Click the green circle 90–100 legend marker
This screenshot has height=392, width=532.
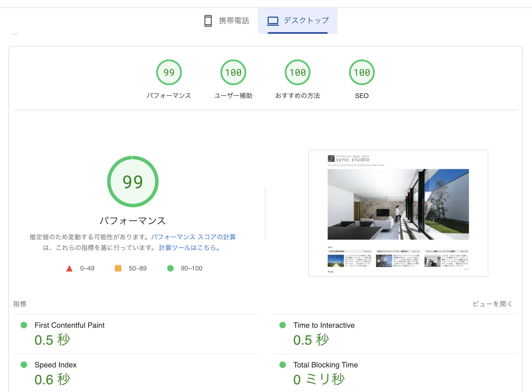point(170,268)
